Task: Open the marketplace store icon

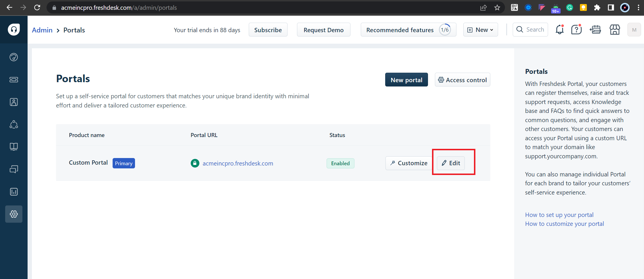Action: (615, 30)
